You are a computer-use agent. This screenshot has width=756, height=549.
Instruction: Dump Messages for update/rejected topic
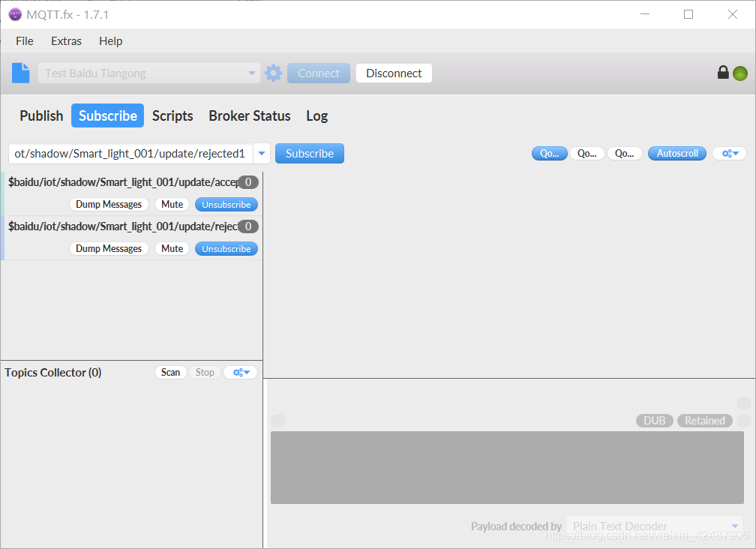[x=109, y=249]
